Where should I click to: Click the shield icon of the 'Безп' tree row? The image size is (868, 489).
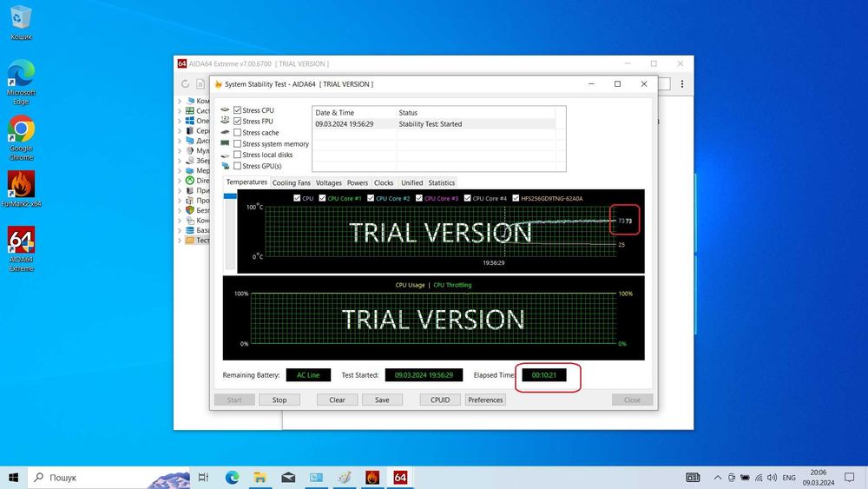tap(190, 210)
